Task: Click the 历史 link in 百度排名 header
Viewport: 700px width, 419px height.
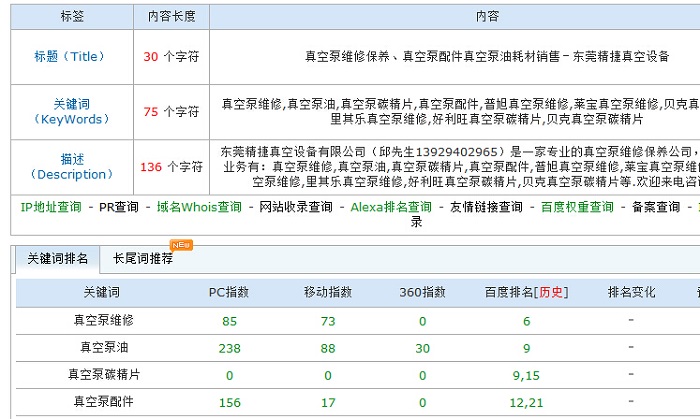Action: (x=552, y=293)
